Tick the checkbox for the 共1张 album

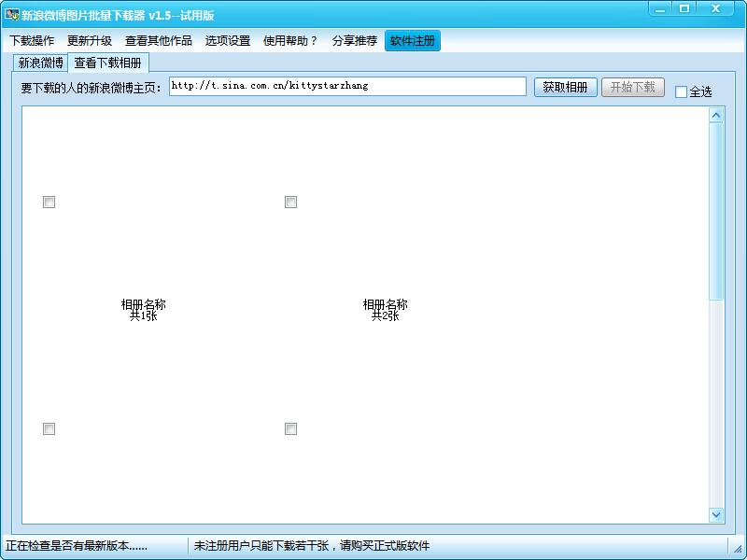(49, 202)
